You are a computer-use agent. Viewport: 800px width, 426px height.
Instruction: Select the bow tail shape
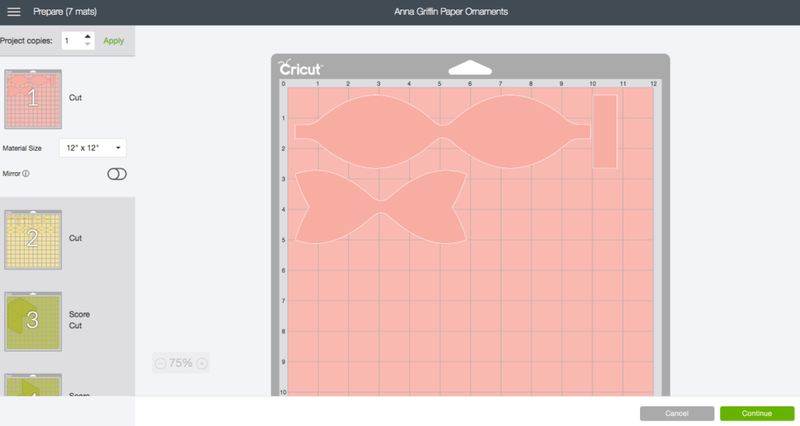point(381,207)
